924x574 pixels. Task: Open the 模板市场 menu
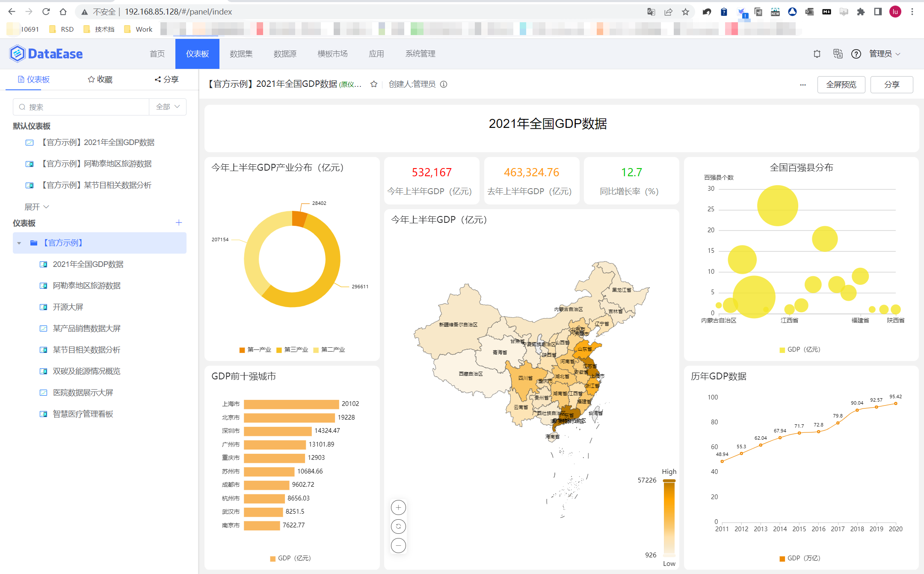[x=333, y=54]
